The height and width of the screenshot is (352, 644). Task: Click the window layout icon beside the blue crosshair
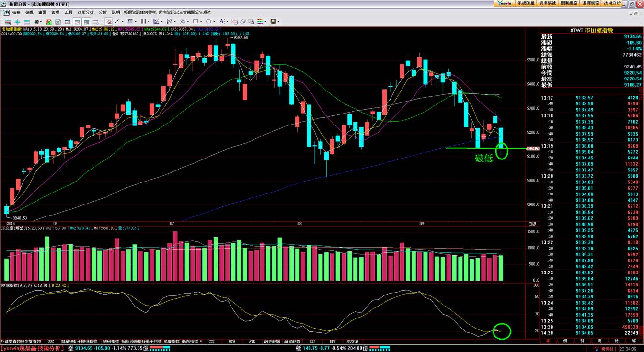click(26, 22)
